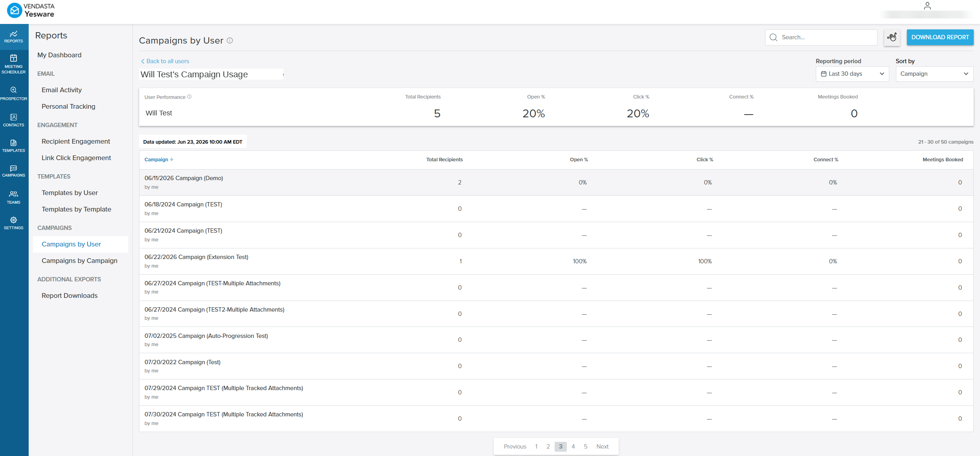Focus the Search input field
The image size is (980, 456).
click(821, 37)
